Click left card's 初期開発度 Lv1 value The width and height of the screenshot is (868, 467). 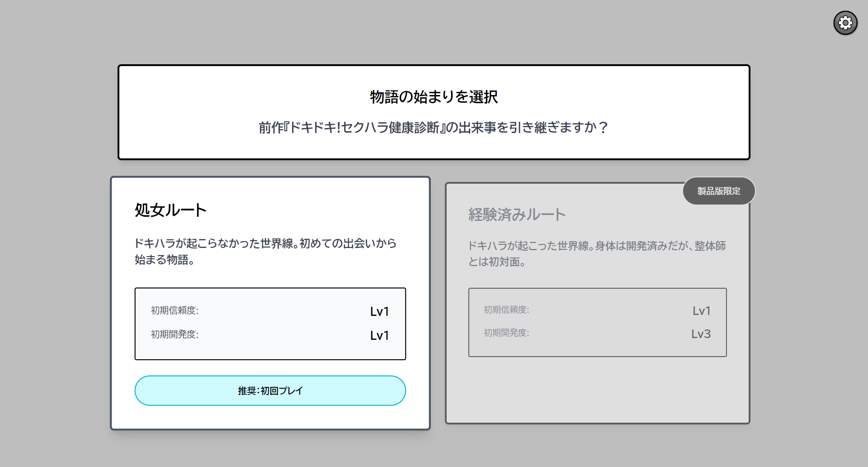tap(379, 335)
